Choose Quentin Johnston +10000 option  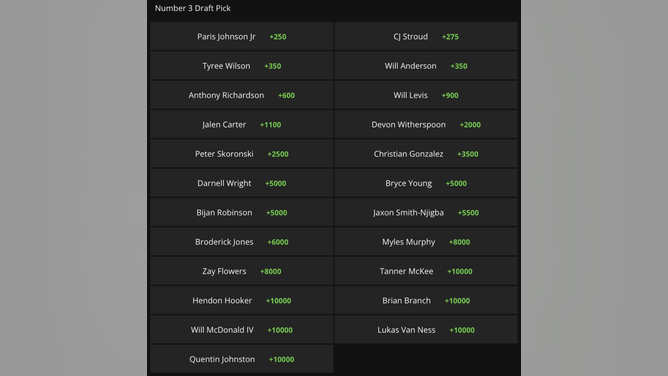[242, 359]
